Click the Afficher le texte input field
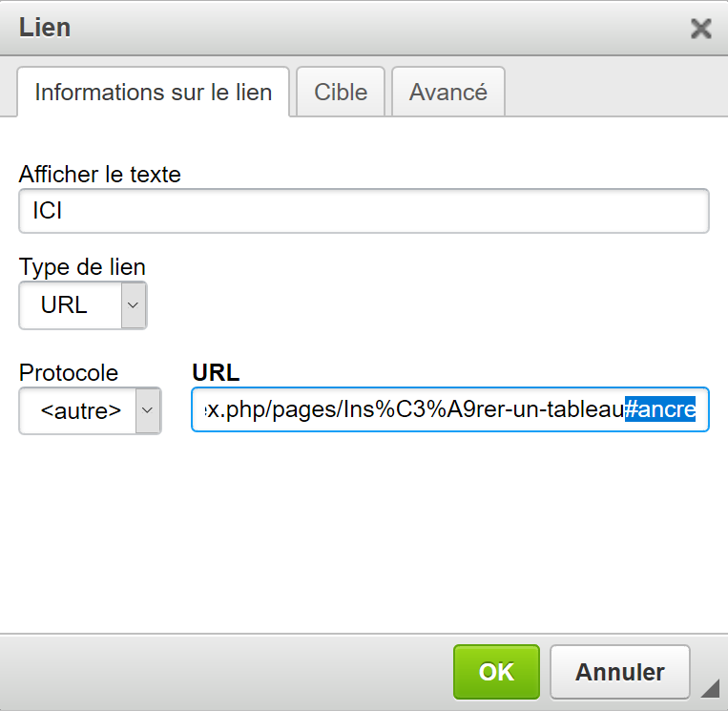 coord(364,211)
